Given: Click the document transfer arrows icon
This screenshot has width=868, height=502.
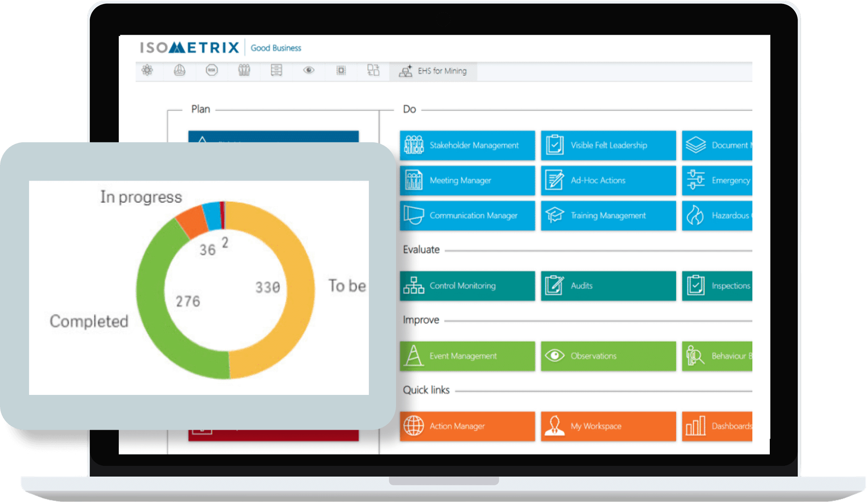Looking at the screenshot, I should 373,70.
